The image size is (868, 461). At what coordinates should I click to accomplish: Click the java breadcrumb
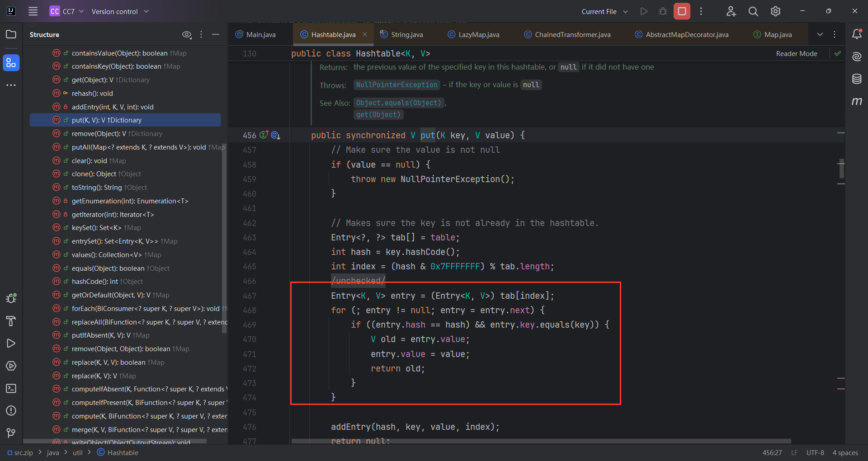click(53, 452)
